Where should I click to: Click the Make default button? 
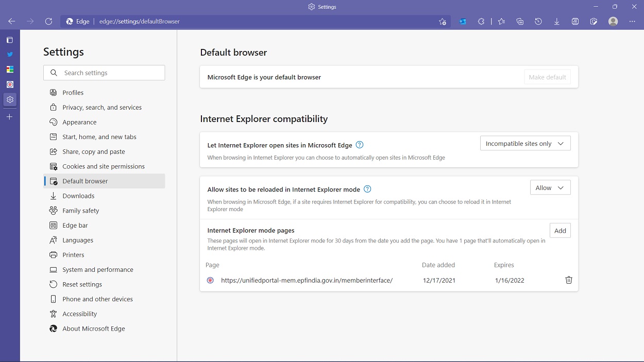pos(547,77)
